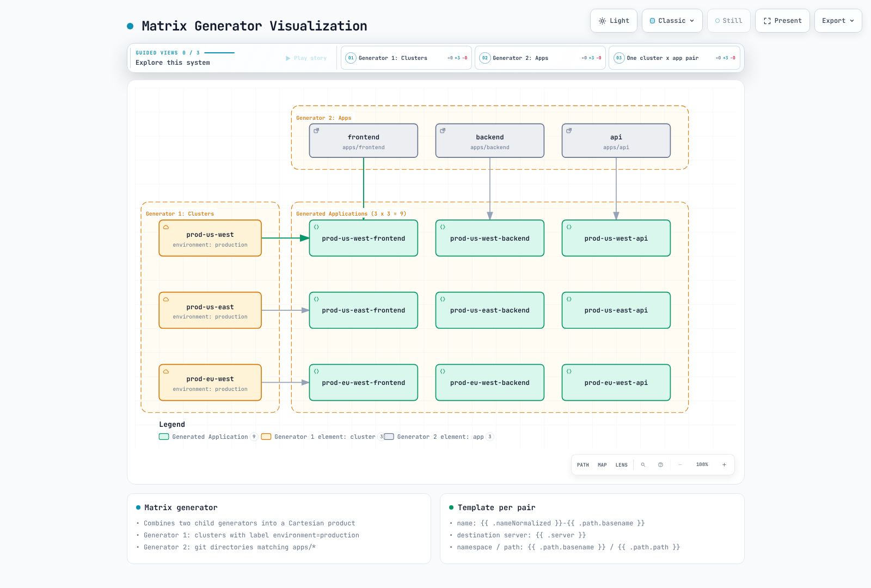
Task: Click 'Generator 2: git directories matching apps/*' line
Action: pos(230,547)
